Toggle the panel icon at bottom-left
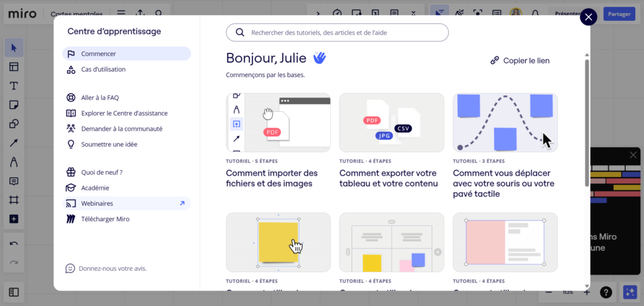This screenshot has height=306, width=644. 14,292
